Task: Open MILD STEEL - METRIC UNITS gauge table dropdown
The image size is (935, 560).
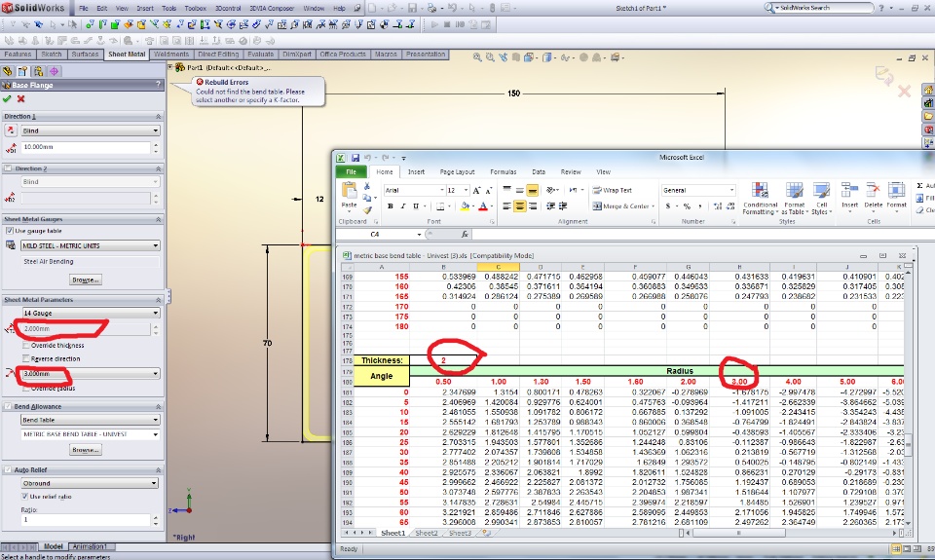Action: point(90,245)
